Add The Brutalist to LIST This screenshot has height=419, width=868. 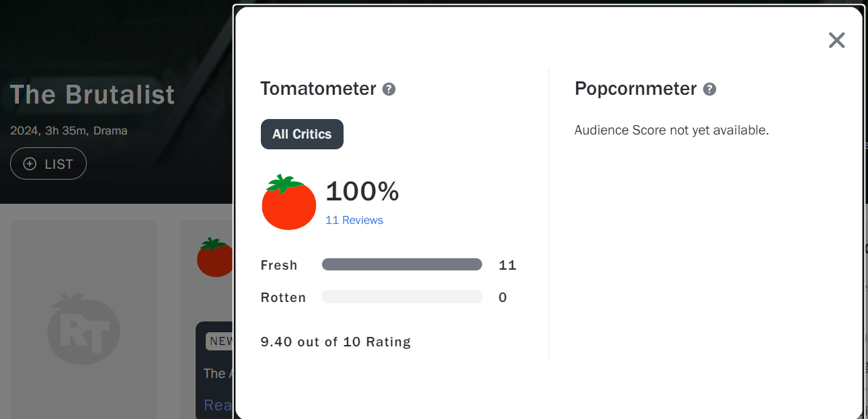(x=48, y=163)
